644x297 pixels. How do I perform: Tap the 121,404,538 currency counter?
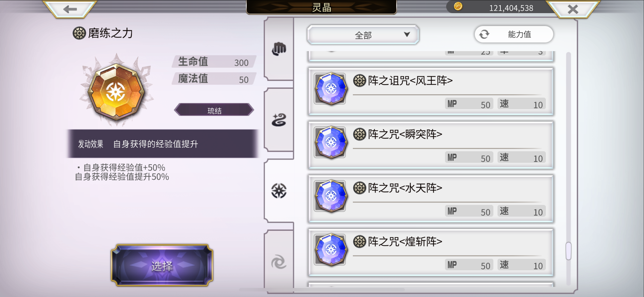511,8
